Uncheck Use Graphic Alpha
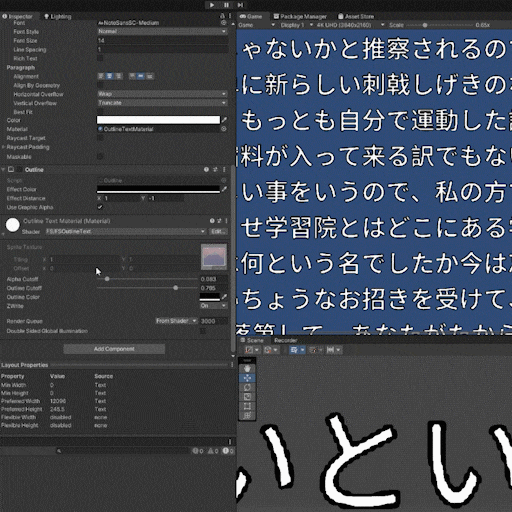 point(100,207)
